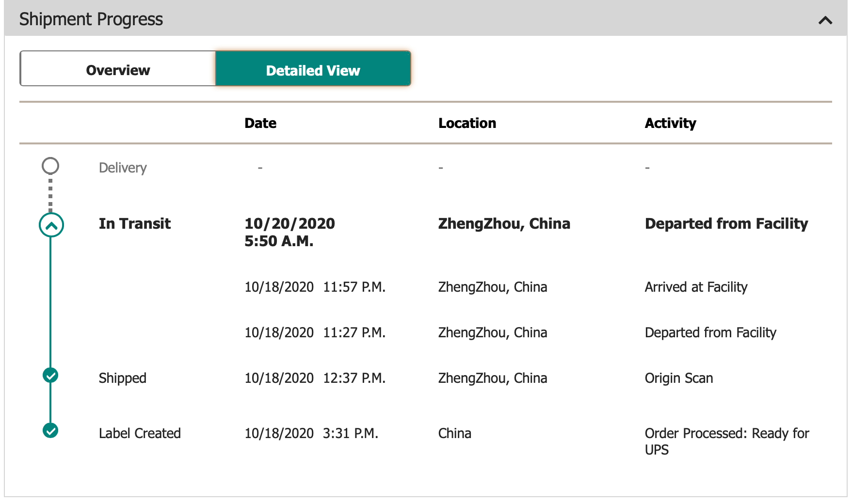Screen dimensions: 868x503
Task: Click the Label Created checkmark icon
Action: [x=50, y=430]
